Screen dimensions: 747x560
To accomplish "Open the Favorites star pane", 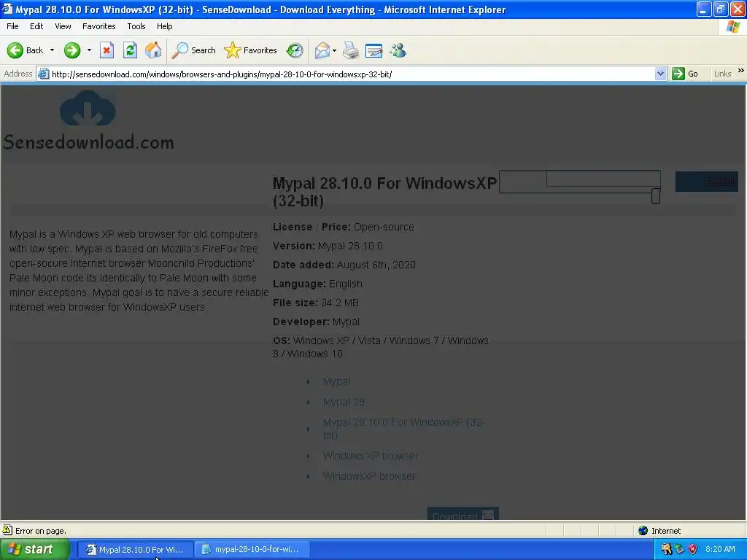I will [x=251, y=50].
